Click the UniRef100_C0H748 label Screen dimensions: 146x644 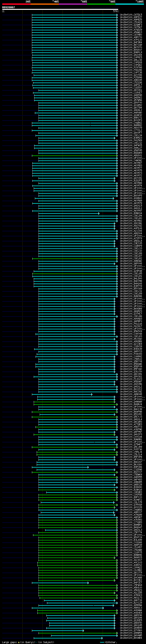131,334
